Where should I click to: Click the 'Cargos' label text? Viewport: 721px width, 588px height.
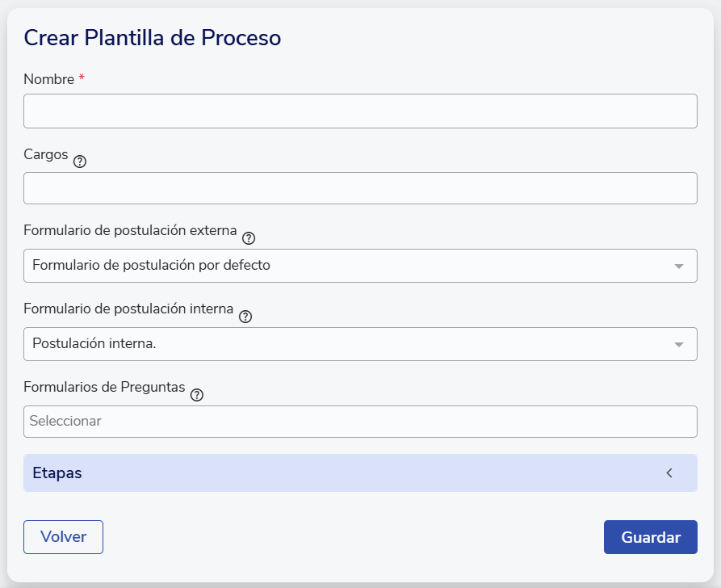pyautogui.click(x=46, y=154)
